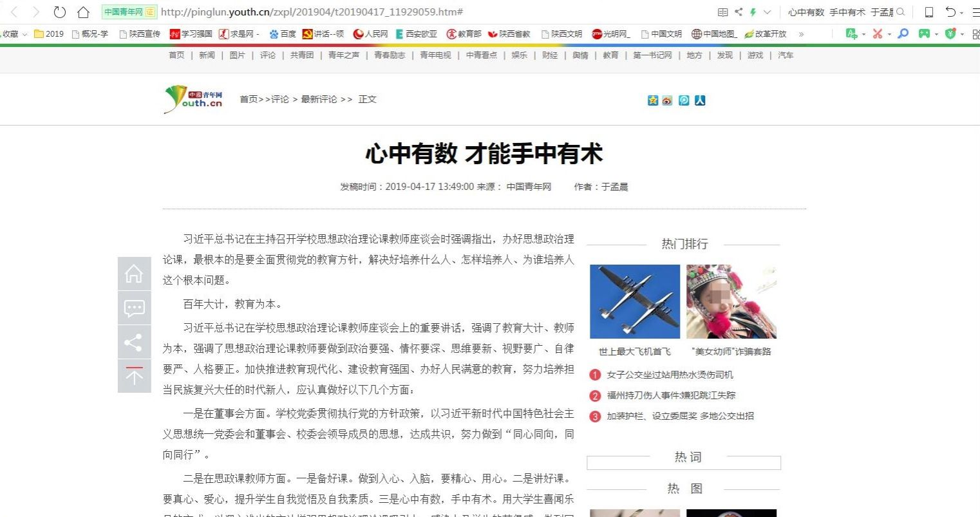Viewport: 980px width, 517px height.
Task: Open the browser home page
Action: (83, 12)
